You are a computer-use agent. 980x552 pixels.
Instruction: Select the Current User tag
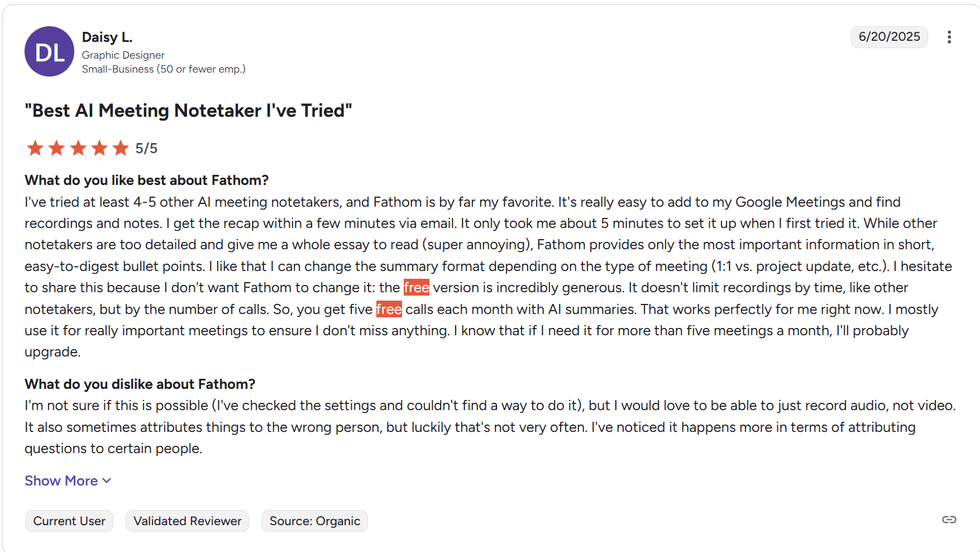[x=69, y=521]
